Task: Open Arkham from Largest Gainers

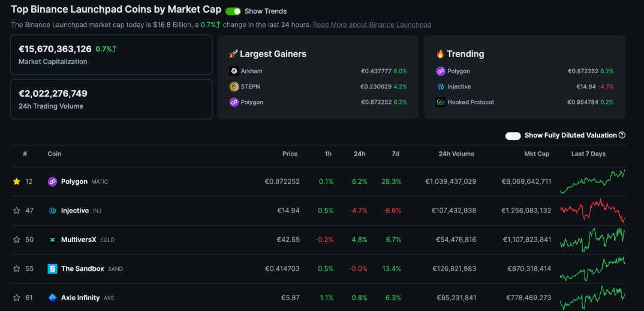Action: 252,71
